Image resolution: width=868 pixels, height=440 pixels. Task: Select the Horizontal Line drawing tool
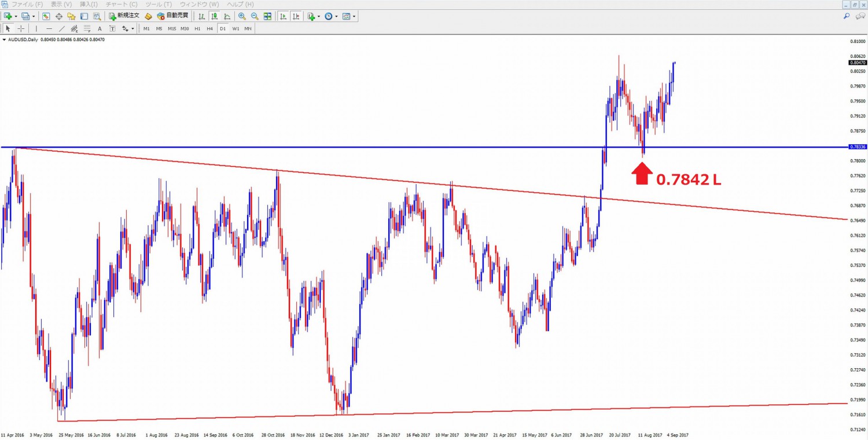[x=49, y=28]
